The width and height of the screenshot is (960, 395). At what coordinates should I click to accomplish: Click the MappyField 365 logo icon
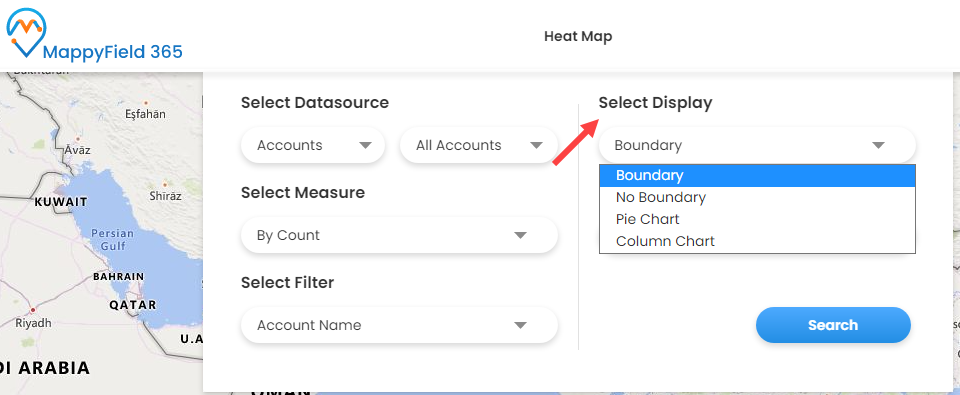26,32
